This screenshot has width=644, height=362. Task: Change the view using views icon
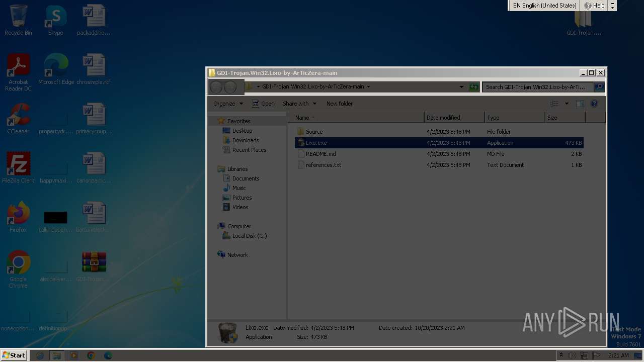(x=554, y=104)
